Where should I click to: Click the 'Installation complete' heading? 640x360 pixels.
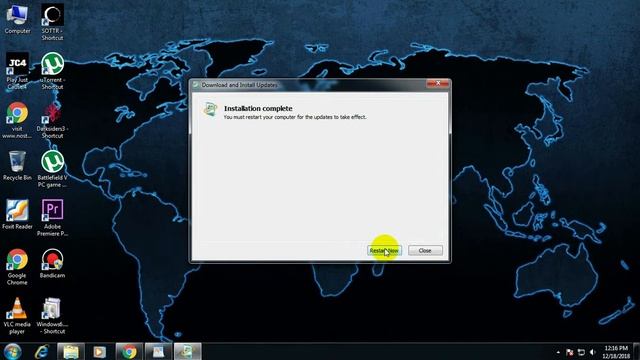click(x=258, y=108)
